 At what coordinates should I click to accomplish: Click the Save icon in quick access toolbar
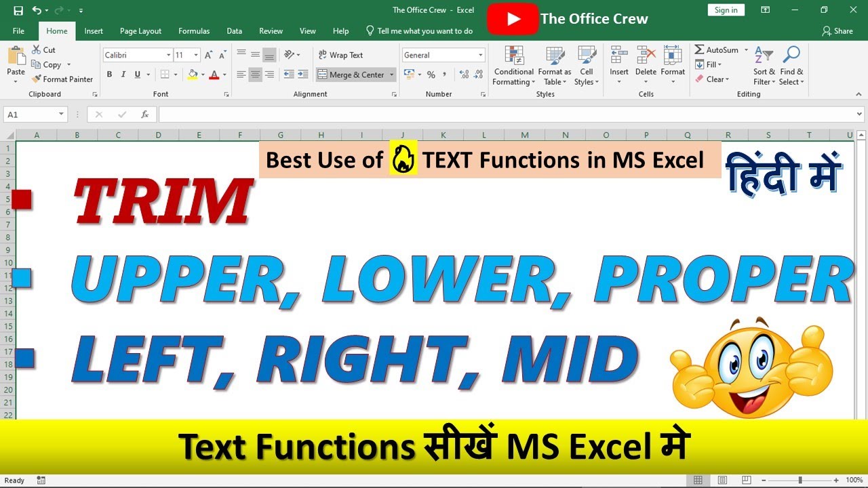click(18, 10)
